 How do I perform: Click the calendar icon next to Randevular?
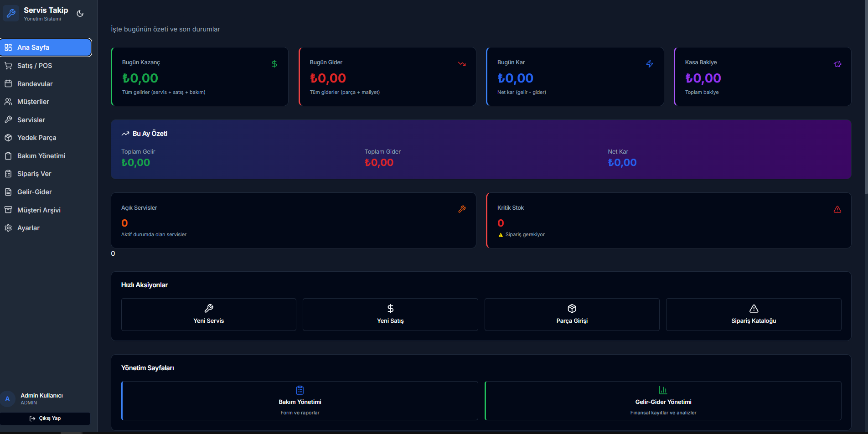point(8,84)
